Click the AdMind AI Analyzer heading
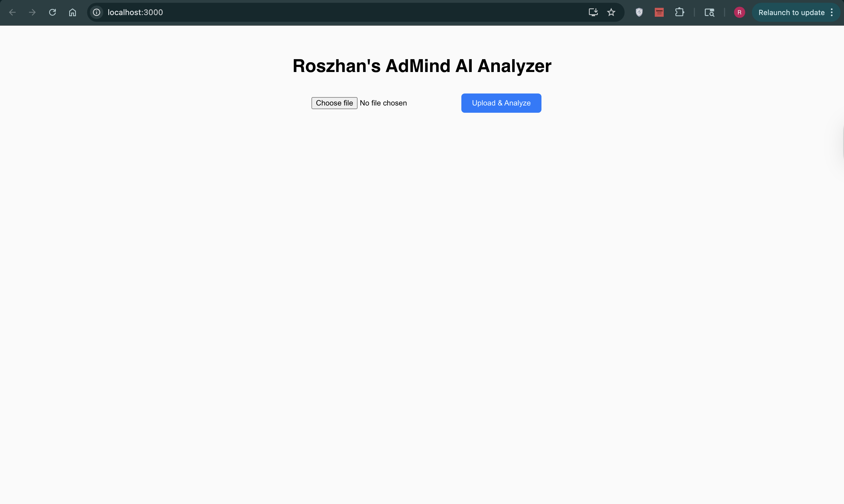 (422, 66)
